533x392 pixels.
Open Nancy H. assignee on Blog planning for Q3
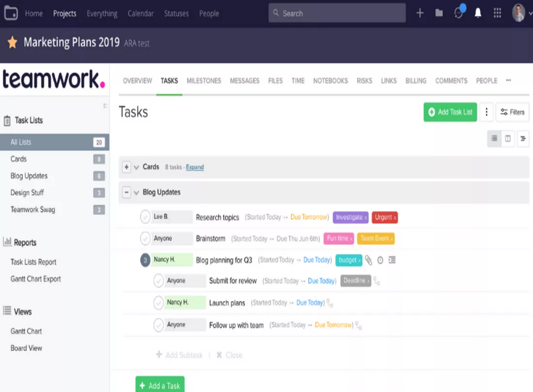[x=172, y=259]
